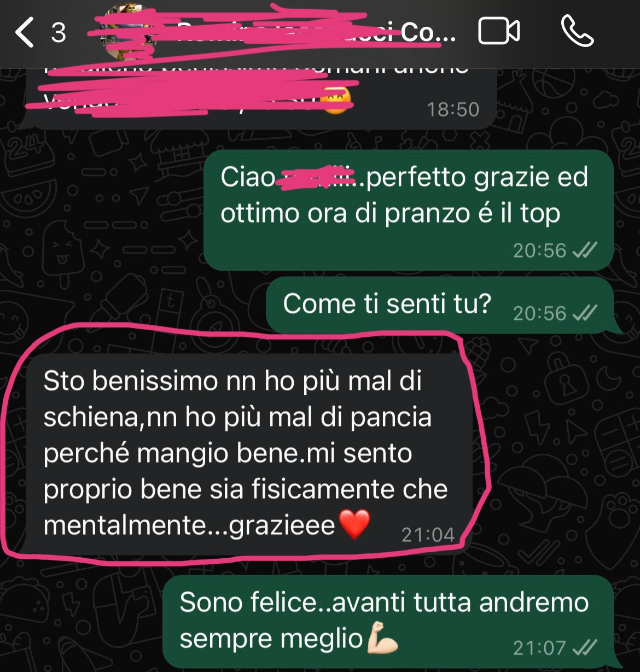
Task: Tap the flexed biceps emoji
Action: pos(382,638)
